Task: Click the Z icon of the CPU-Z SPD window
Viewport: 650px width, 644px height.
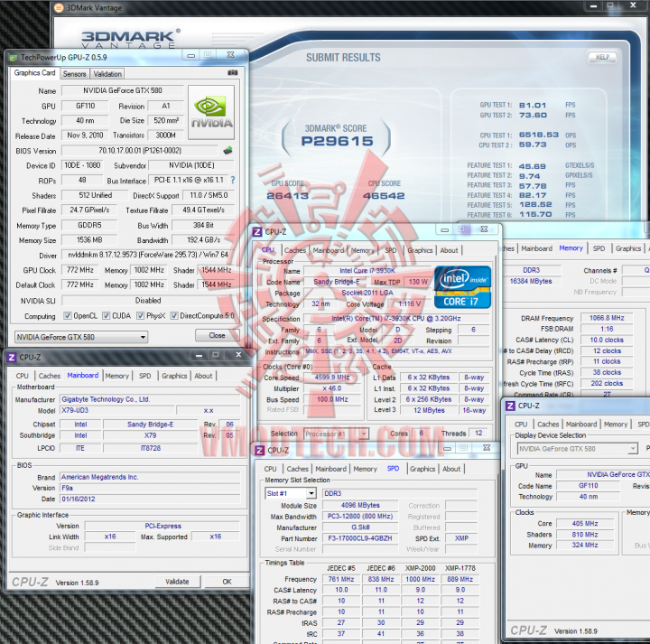Action: coord(259,450)
